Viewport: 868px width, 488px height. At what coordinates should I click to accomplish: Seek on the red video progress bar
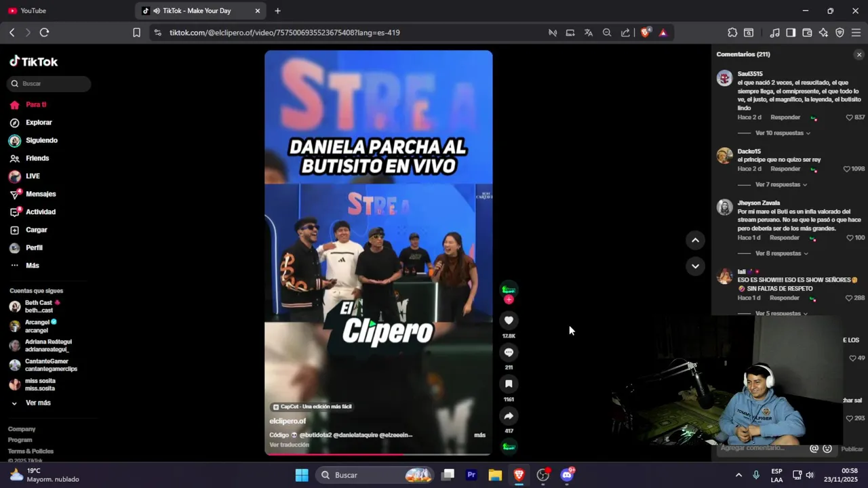tap(378, 454)
